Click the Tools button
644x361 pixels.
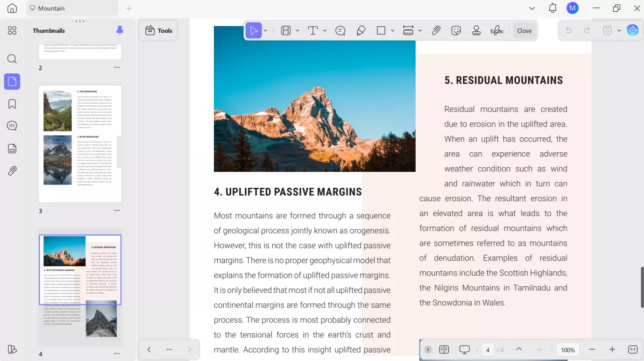[158, 31]
